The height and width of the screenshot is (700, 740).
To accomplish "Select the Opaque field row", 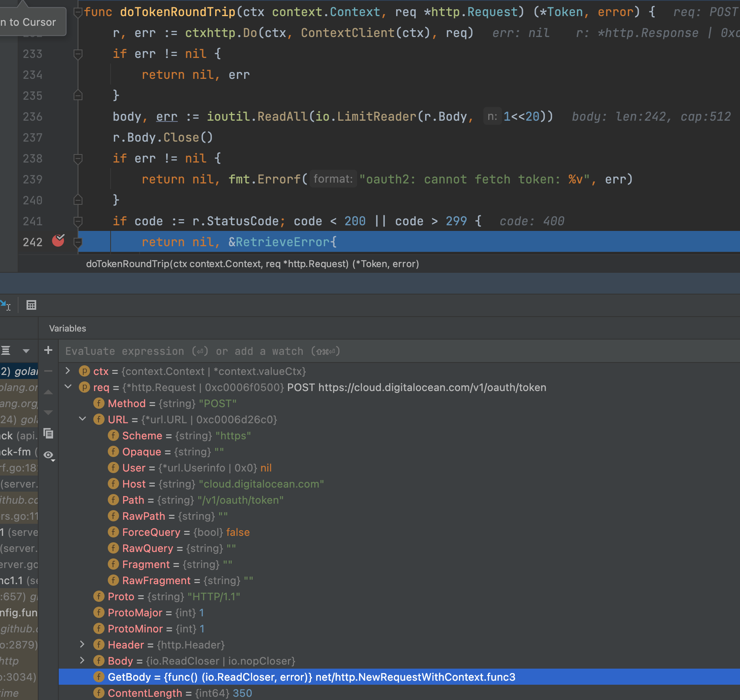I will (399, 452).
